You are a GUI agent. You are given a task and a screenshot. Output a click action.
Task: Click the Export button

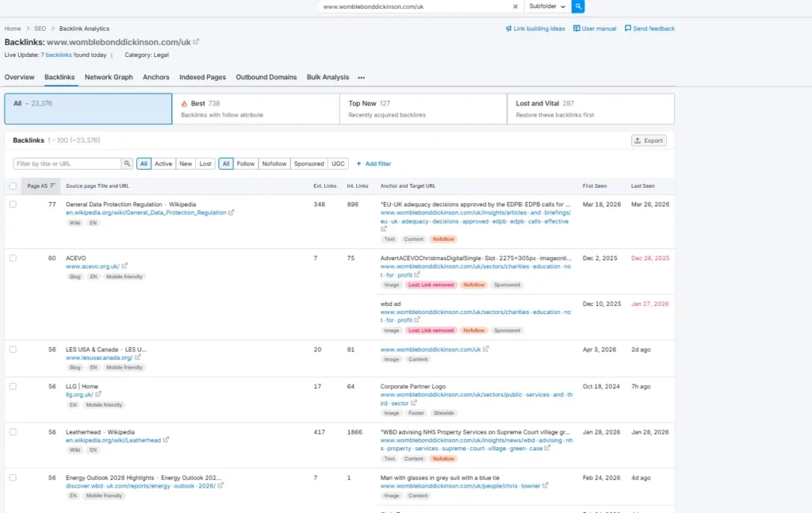click(649, 140)
